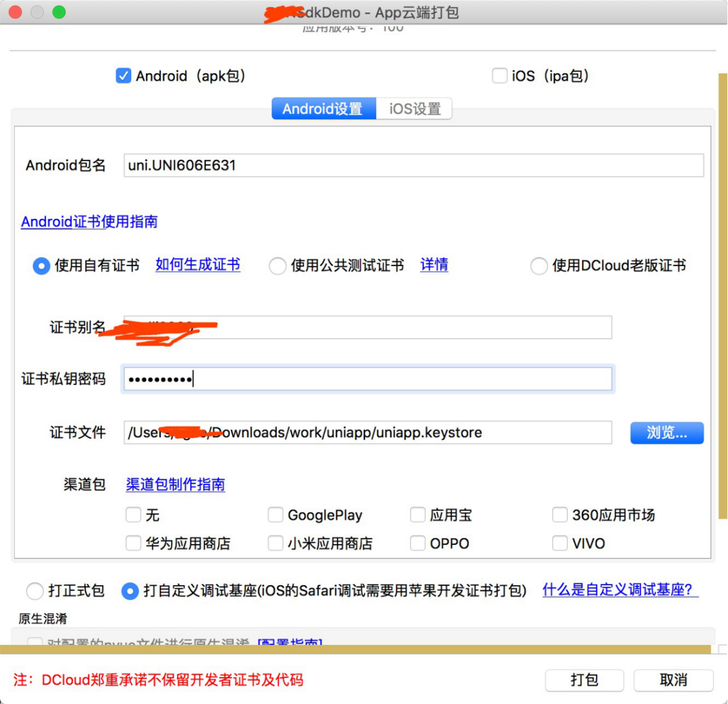Switch to the Android设置 tab
This screenshot has width=728, height=704.
coord(323,108)
